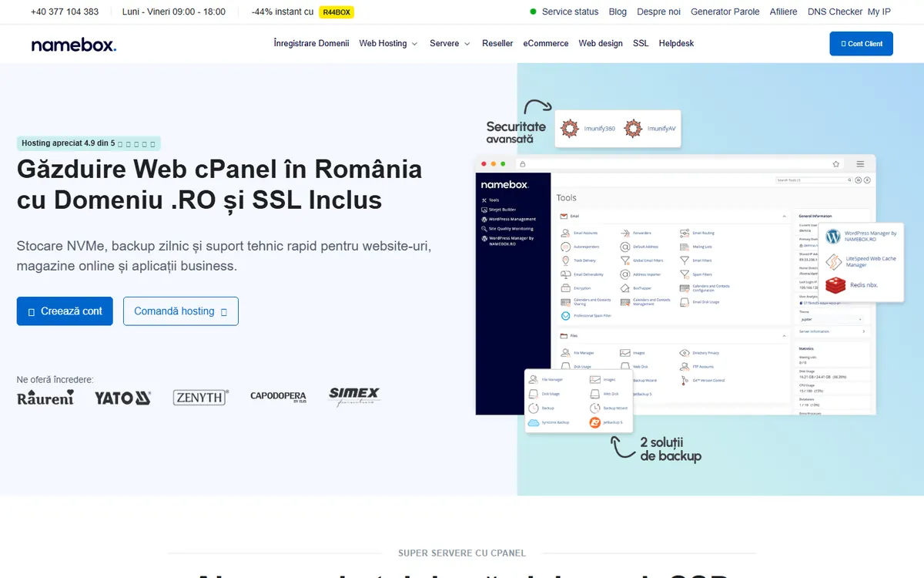Open the Afiliere link
This screenshot has height=578, width=924.
tap(783, 12)
